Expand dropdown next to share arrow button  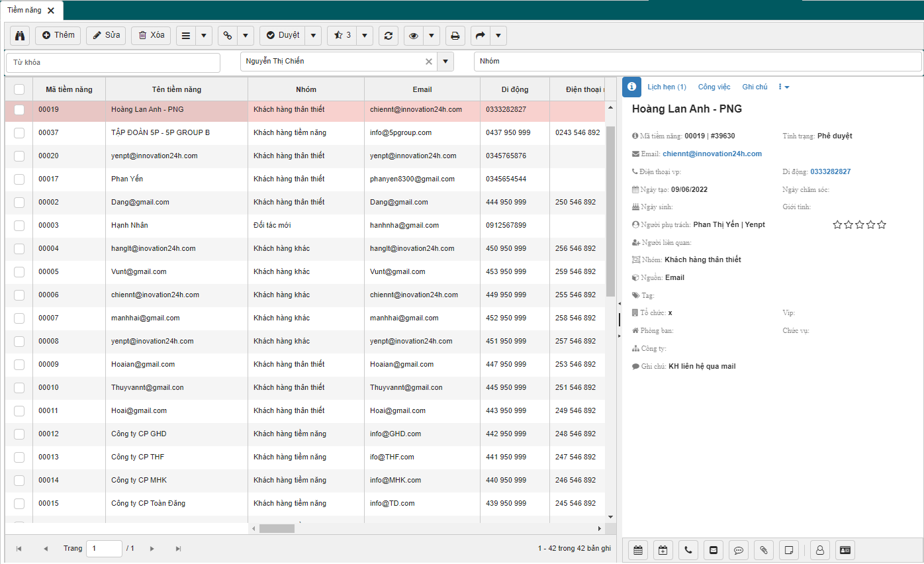498,36
